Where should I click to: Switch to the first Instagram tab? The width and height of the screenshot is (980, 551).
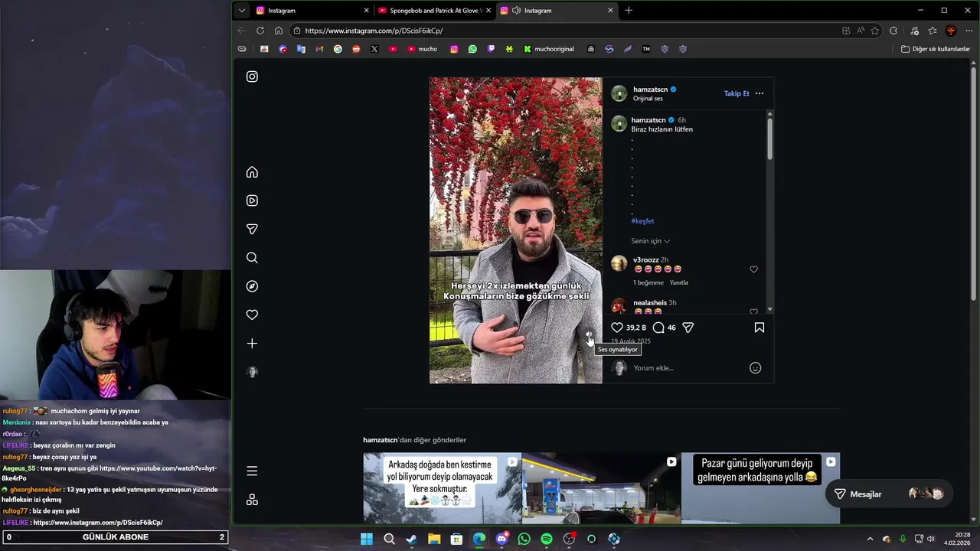pos(312,11)
